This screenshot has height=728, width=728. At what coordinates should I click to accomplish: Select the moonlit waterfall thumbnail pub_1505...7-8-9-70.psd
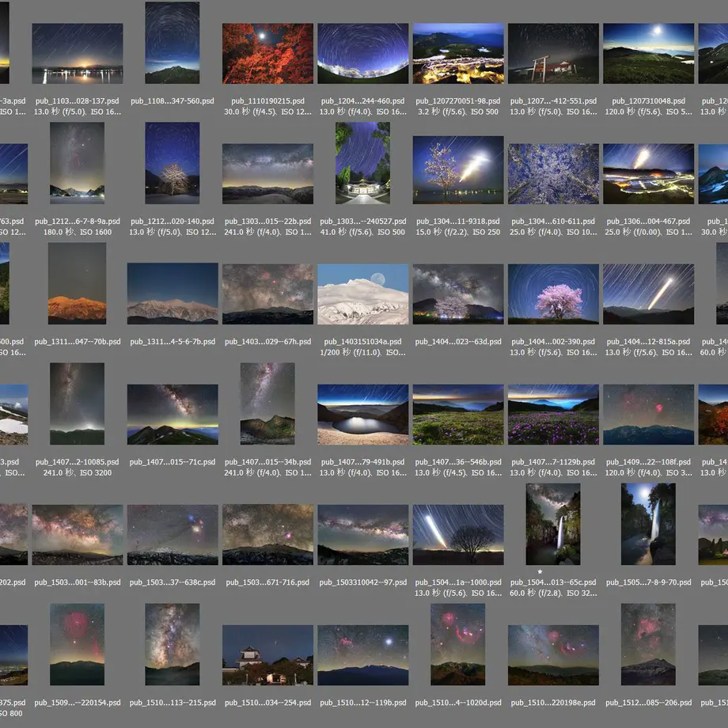pos(648,524)
